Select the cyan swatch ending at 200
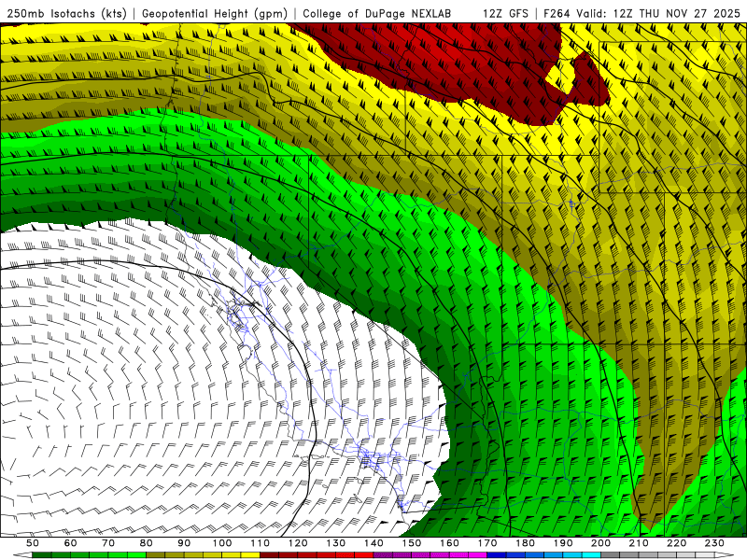This screenshot has width=747, height=560. (591, 555)
